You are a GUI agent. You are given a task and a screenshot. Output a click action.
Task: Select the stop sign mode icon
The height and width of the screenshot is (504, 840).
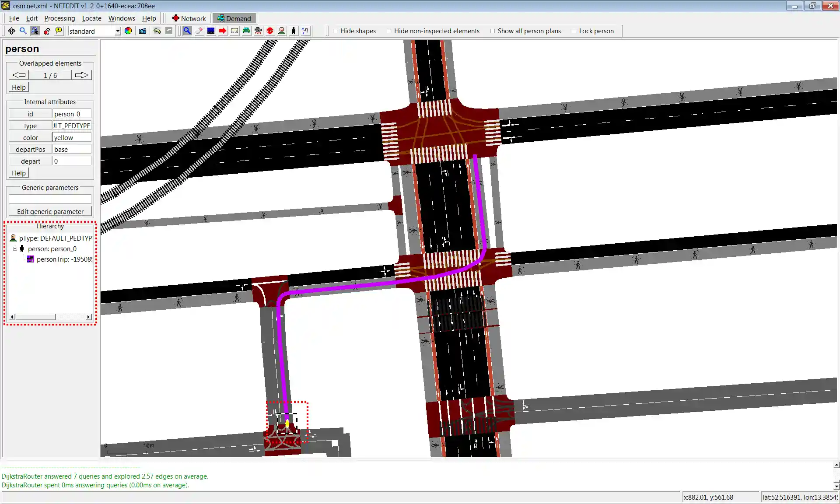point(270,31)
